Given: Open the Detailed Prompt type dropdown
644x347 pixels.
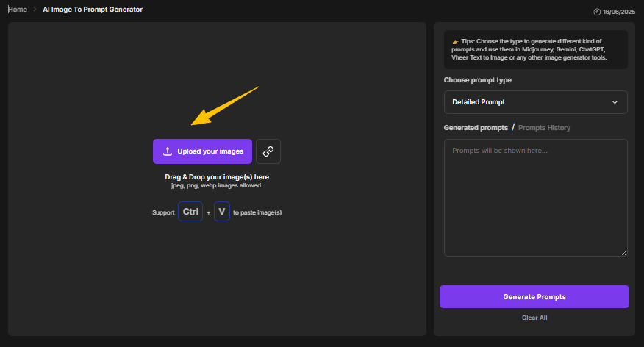Looking at the screenshot, I should coord(535,102).
